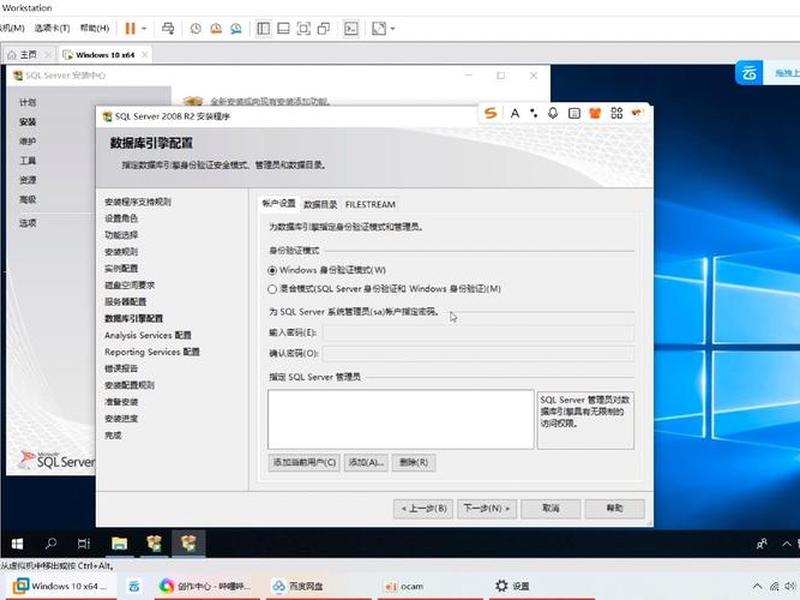Select Windows 身份验证模式(W) radio button
800x600 pixels.
click(272, 270)
